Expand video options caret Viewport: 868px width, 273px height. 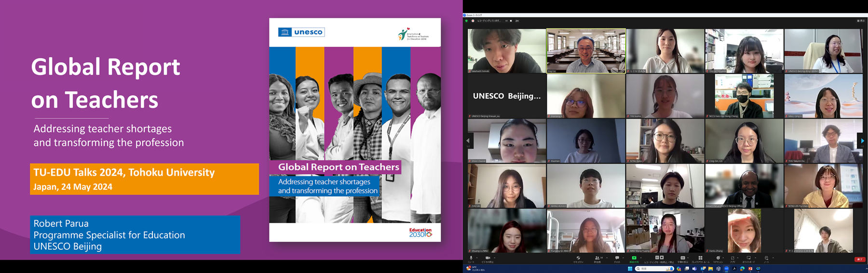(x=494, y=258)
